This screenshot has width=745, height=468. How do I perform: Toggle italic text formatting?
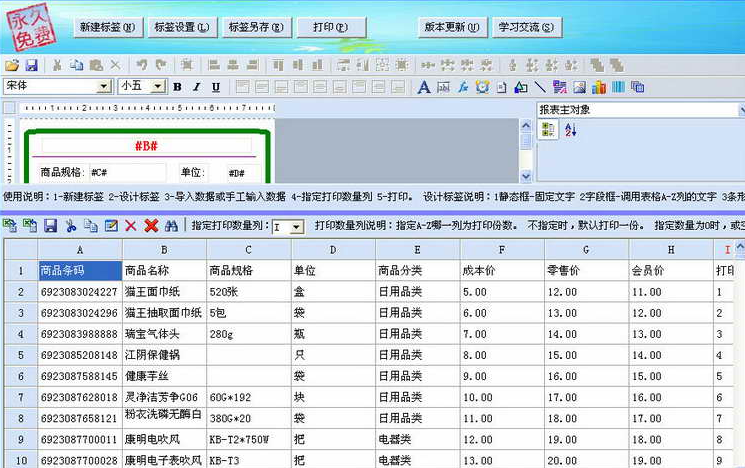(x=196, y=87)
